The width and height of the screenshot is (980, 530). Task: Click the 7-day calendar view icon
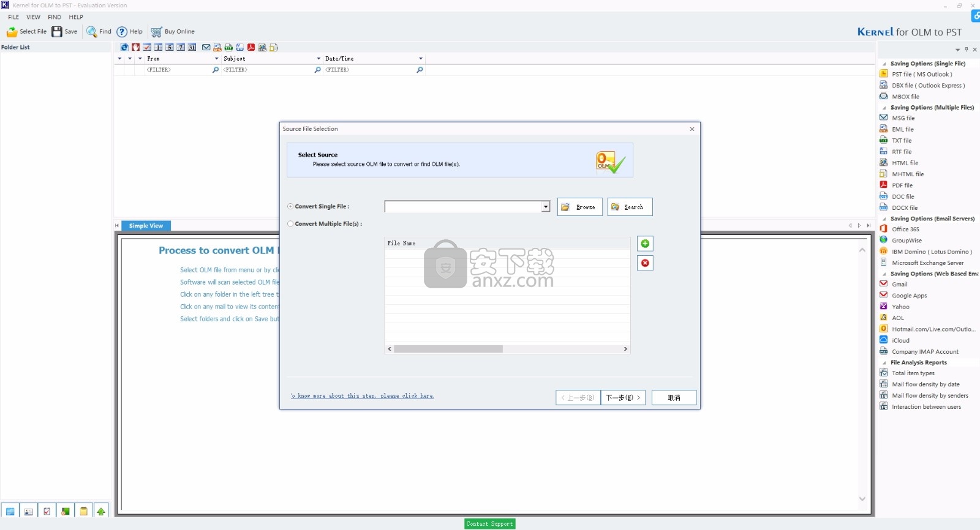coord(181,47)
